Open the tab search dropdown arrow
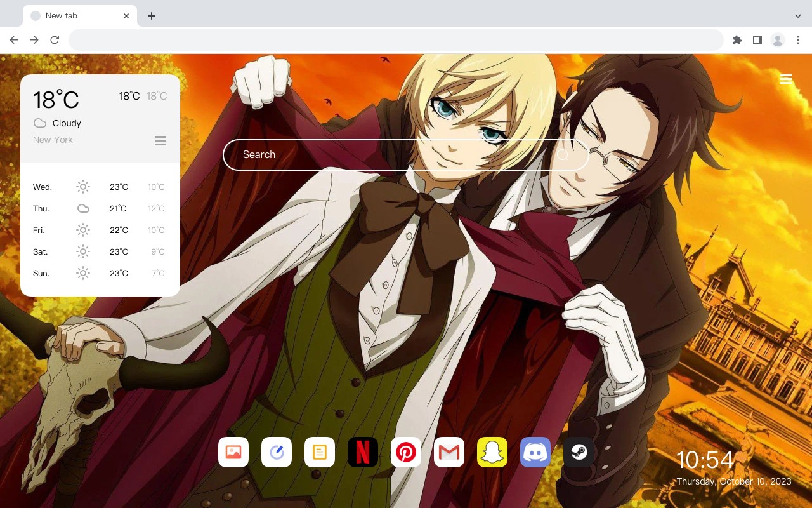 click(x=798, y=15)
